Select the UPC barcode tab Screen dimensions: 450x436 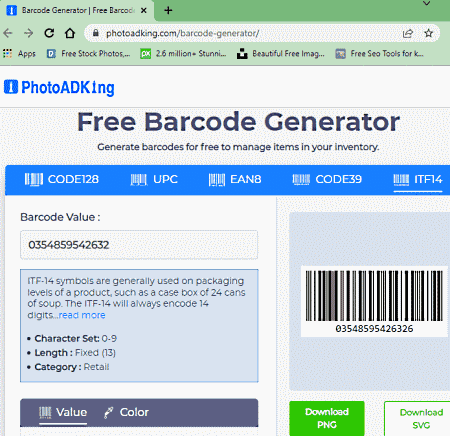(154, 179)
